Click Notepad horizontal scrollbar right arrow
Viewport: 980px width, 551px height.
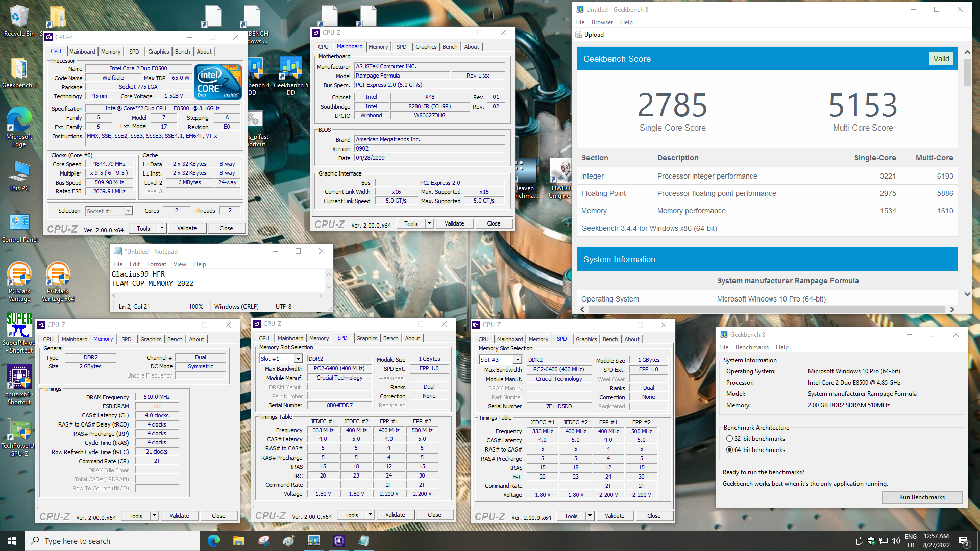point(320,295)
